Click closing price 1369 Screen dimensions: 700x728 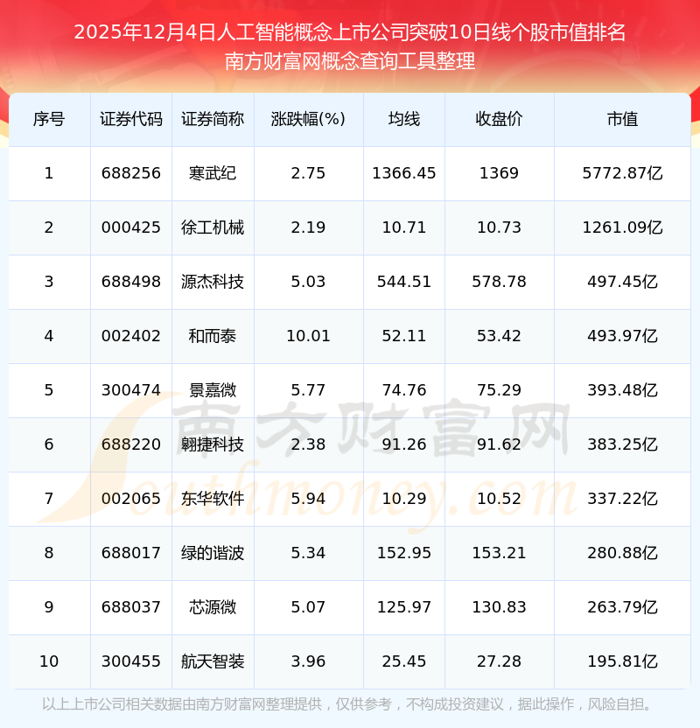(499, 173)
